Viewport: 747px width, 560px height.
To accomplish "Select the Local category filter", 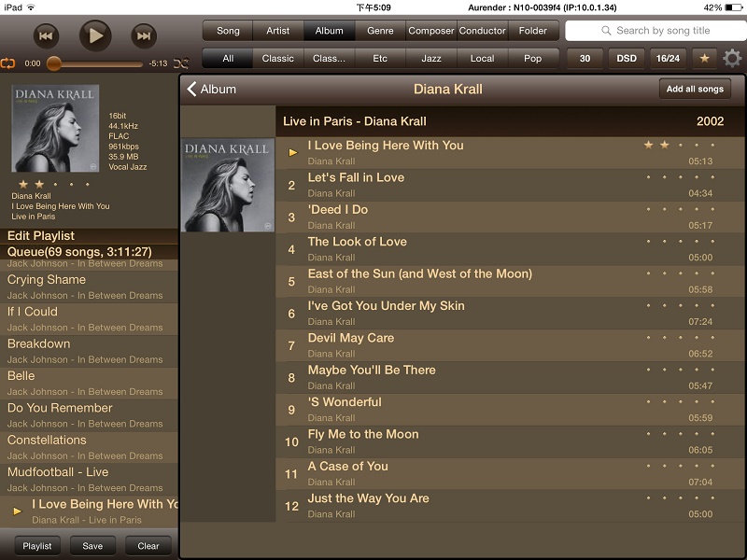I will [x=482, y=59].
